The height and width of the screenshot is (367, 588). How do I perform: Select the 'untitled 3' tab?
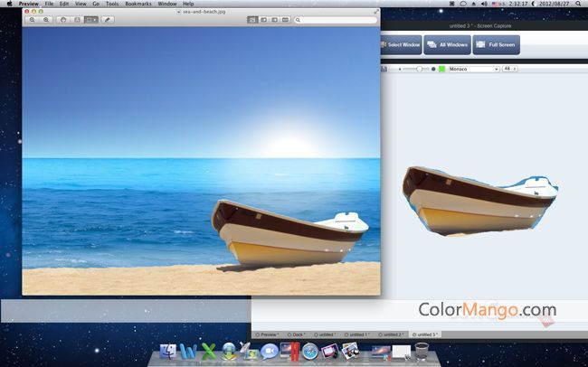click(x=425, y=334)
